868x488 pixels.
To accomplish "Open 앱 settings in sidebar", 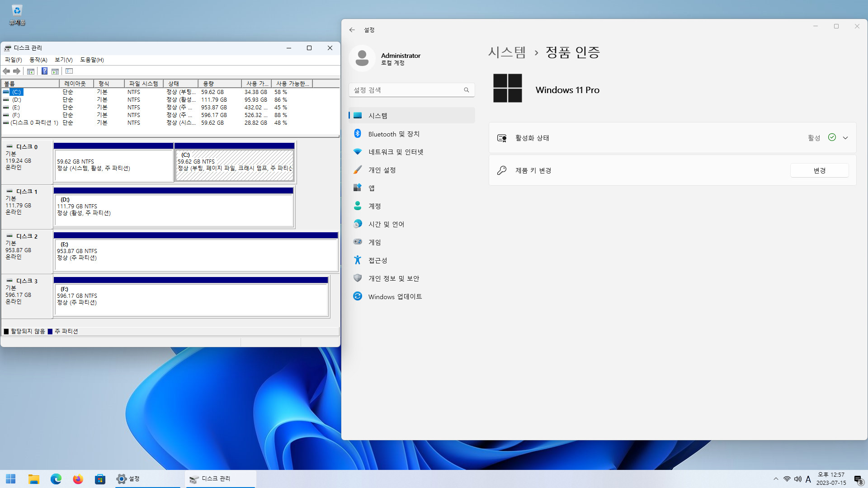I will pyautogui.click(x=411, y=188).
